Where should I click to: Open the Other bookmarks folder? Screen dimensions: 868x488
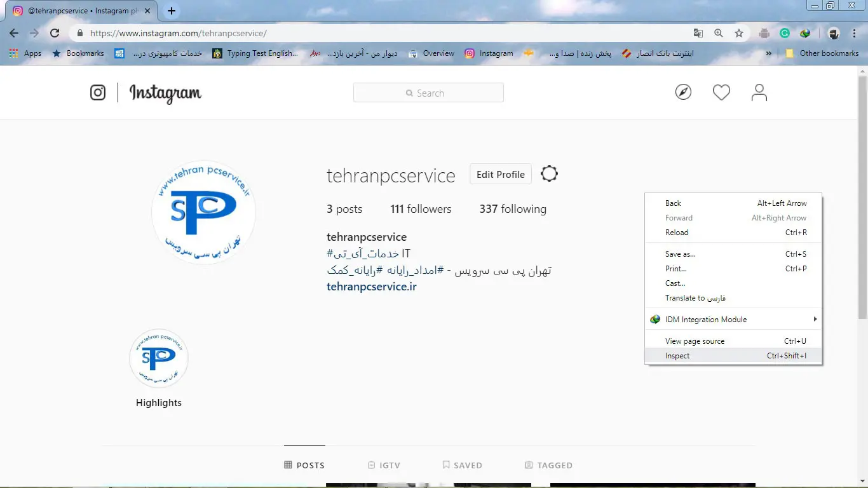pyautogui.click(x=822, y=53)
